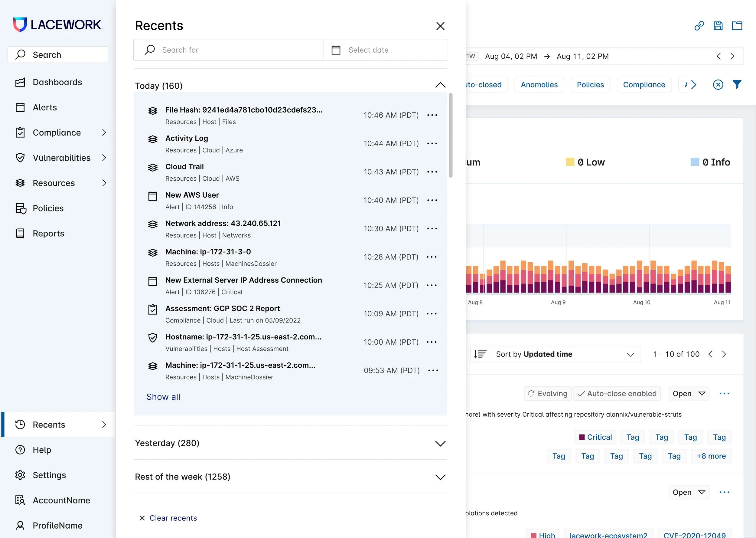Toggle the Auto-close enabled chip
This screenshot has width=756, height=538.
617,394
